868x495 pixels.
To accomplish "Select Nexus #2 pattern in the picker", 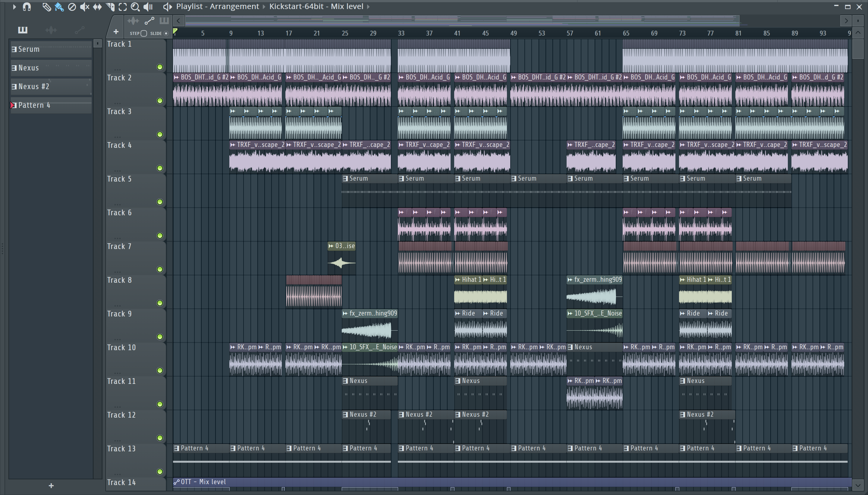I will click(51, 87).
